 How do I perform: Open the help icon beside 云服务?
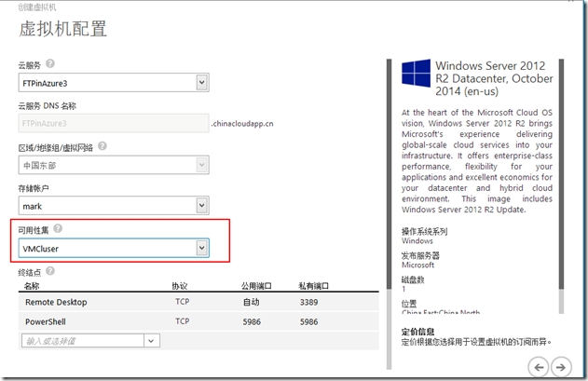50,63
